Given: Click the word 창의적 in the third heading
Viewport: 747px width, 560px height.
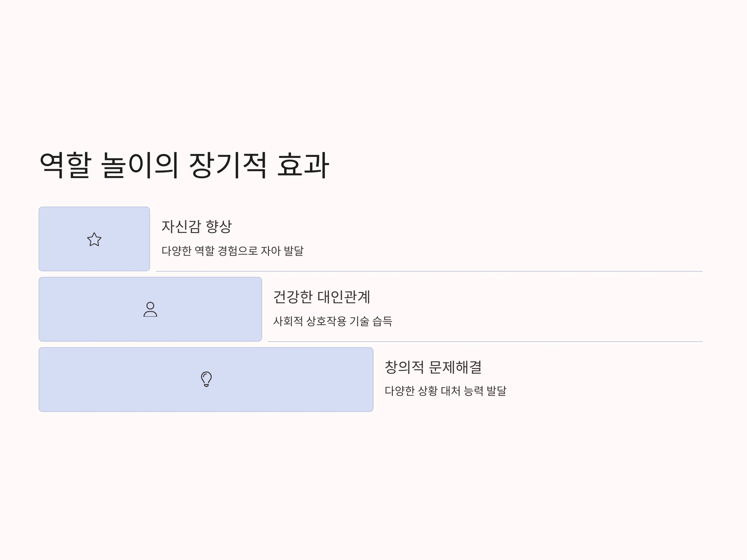Looking at the screenshot, I should (x=405, y=367).
